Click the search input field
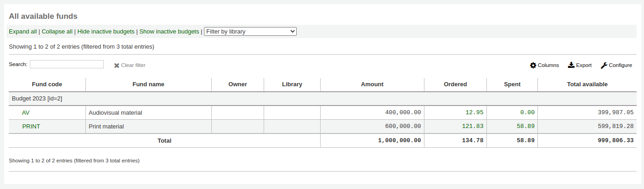The width and height of the screenshot is (644, 189). click(x=67, y=65)
